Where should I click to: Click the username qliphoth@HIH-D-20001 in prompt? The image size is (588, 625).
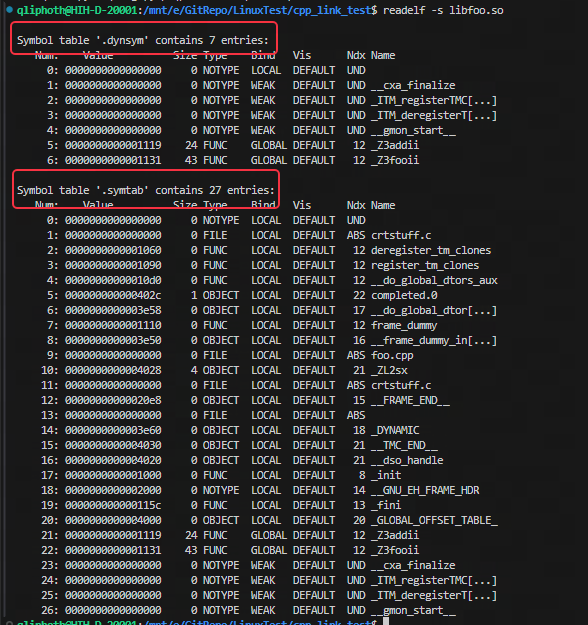point(77,10)
